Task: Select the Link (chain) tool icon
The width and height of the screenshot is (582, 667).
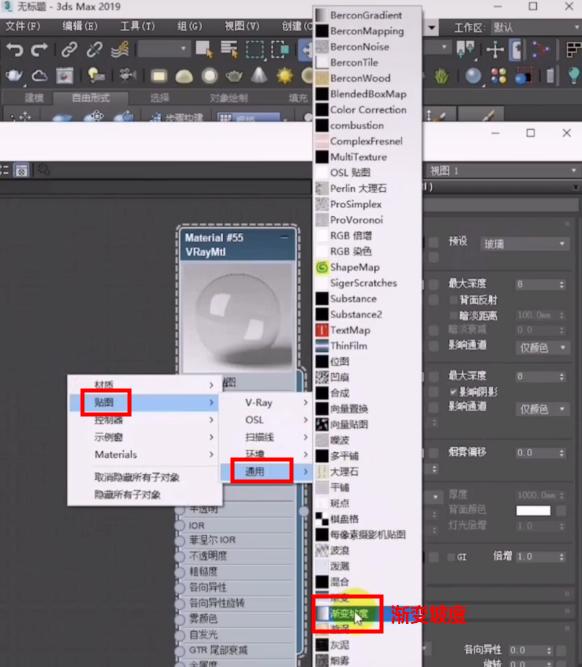Action: pyautogui.click(x=69, y=50)
